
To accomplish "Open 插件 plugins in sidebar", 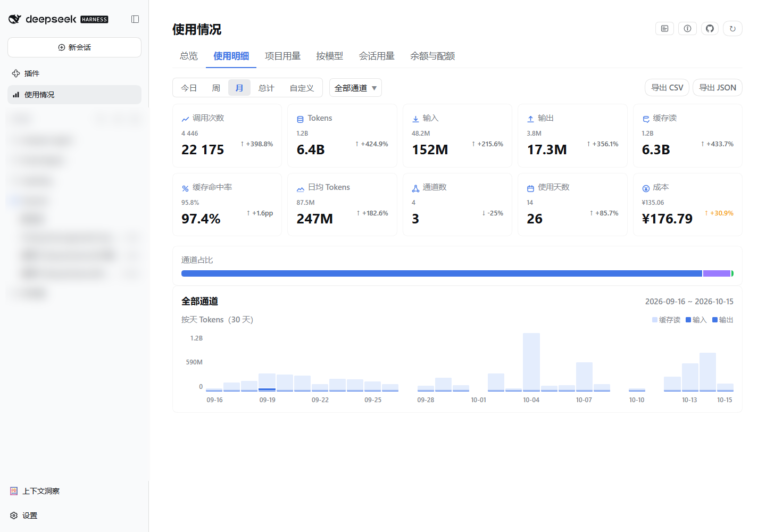I will pyautogui.click(x=74, y=73).
